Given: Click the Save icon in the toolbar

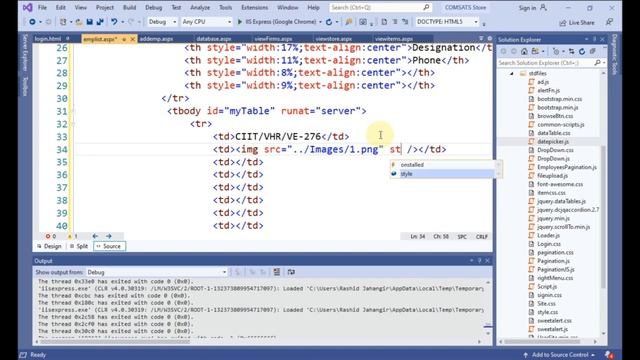Looking at the screenshot, I should pyautogui.click(x=89, y=22).
